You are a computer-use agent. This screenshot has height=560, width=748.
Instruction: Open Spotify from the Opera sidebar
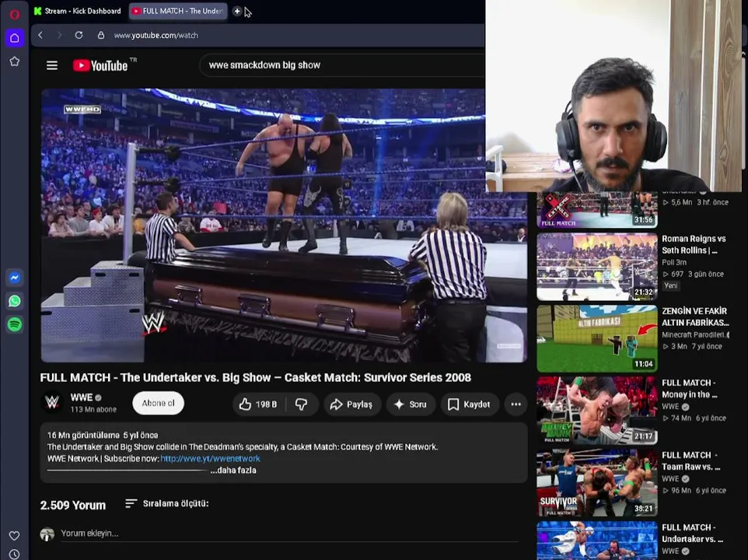point(15,324)
